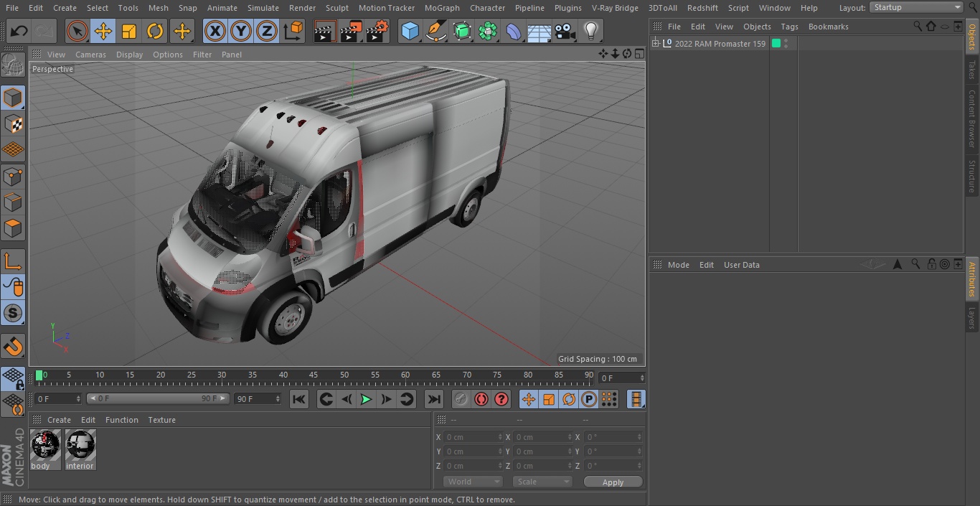Click the Attributes lock icon

click(x=931, y=265)
